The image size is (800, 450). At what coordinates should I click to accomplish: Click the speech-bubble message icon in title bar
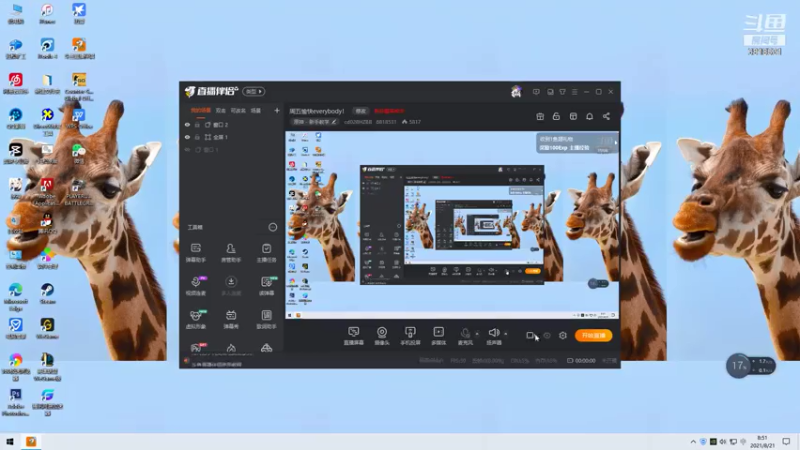(x=536, y=92)
